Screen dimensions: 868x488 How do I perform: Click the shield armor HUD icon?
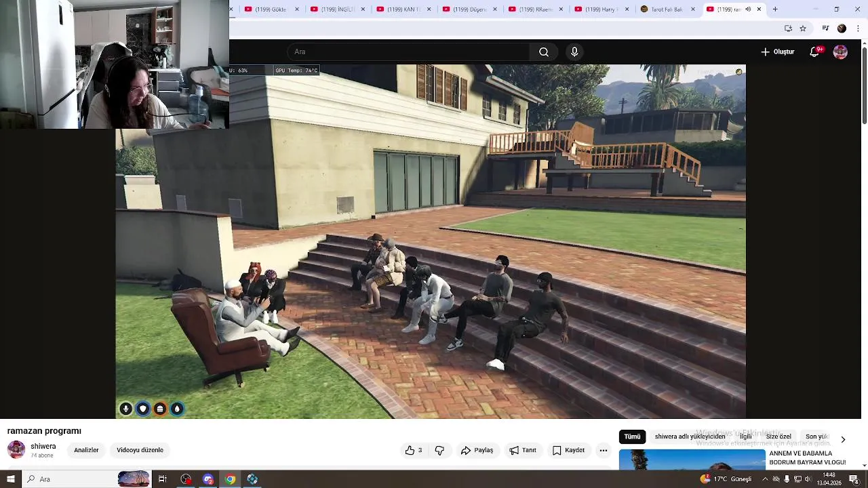142,409
